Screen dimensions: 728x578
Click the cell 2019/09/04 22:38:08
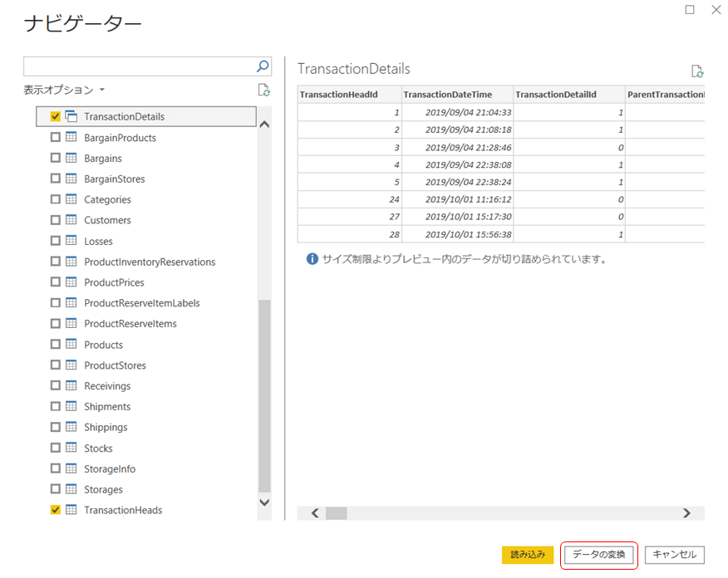pos(457,164)
